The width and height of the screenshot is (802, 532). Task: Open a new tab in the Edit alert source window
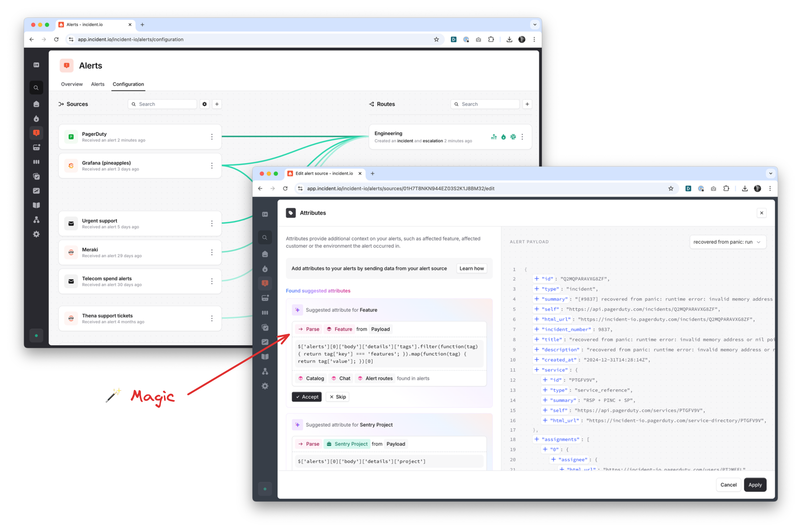click(372, 173)
